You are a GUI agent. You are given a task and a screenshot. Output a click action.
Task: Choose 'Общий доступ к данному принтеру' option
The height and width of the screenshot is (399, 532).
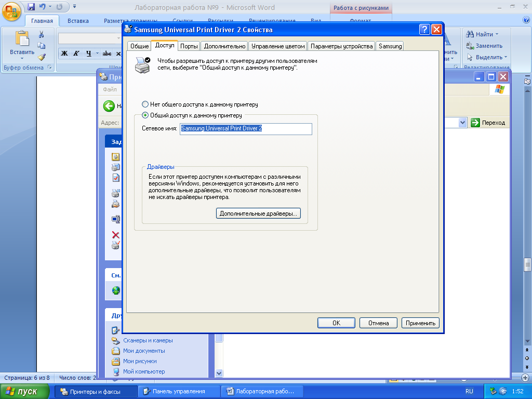(x=192, y=115)
